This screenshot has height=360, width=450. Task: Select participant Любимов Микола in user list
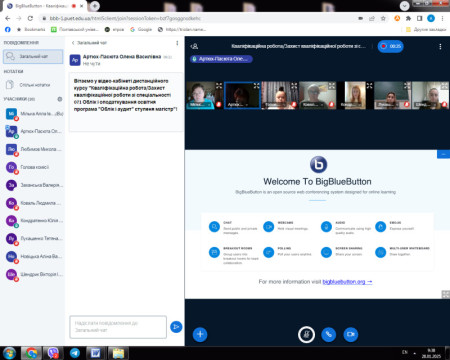click(33, 149)
